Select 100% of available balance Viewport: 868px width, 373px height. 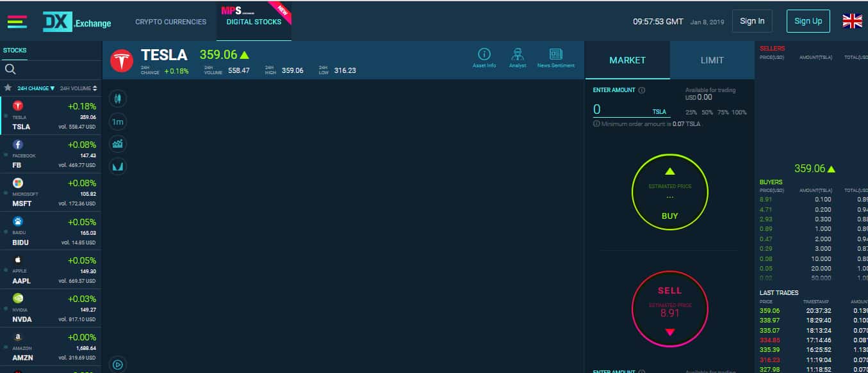click(x=739, y=113)
